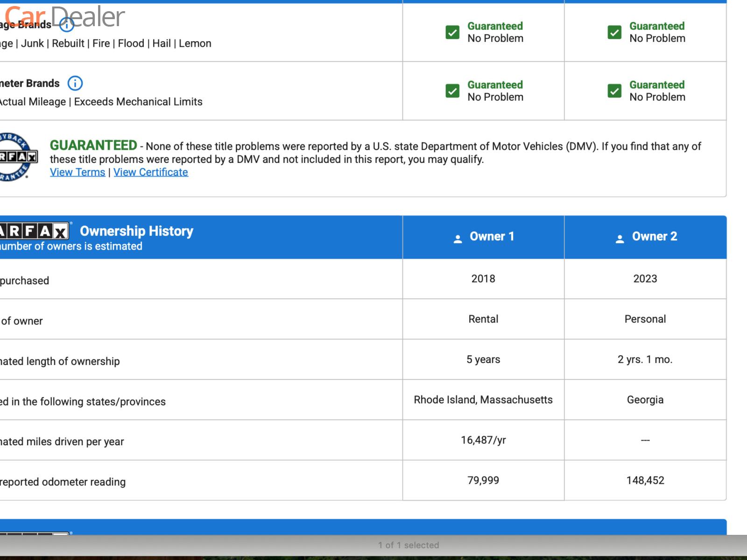The width and height of the screenshot is (747, 560).
Task: Click the Damage Brands info icon
Action: [x=67, y=24]
